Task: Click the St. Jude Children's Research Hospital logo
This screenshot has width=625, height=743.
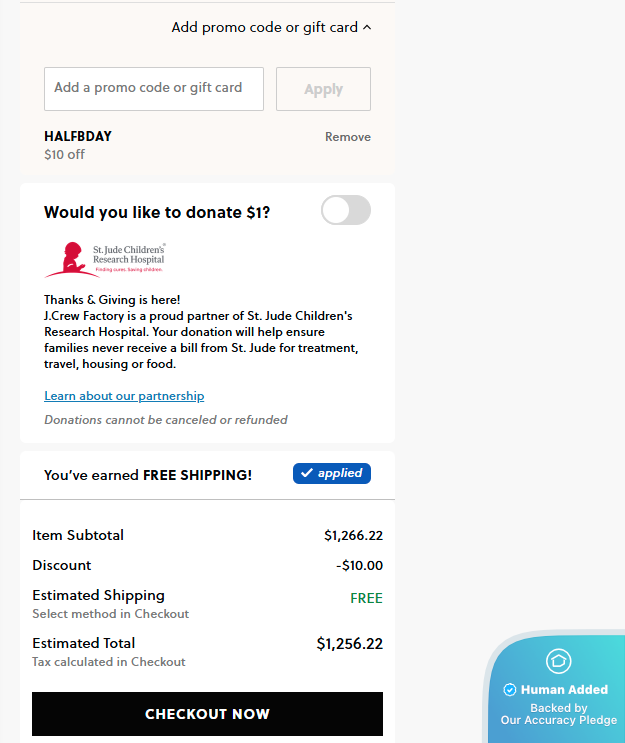Action: click(x=104, y=259)
